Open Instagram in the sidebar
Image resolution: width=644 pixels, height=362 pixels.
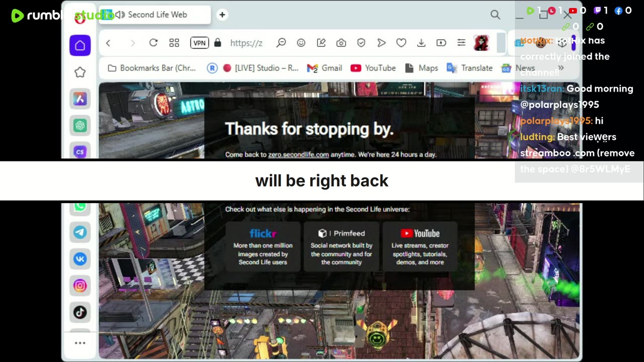tap(80, 286)
